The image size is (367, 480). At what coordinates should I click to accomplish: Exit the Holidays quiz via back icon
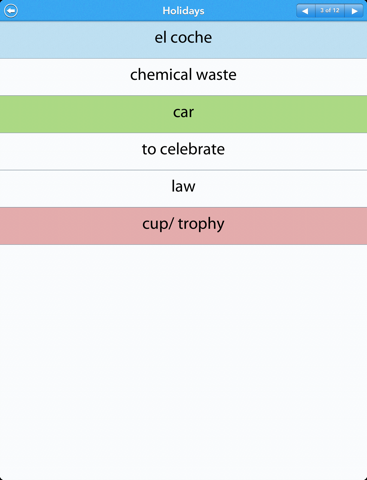[x=11, y=10]
